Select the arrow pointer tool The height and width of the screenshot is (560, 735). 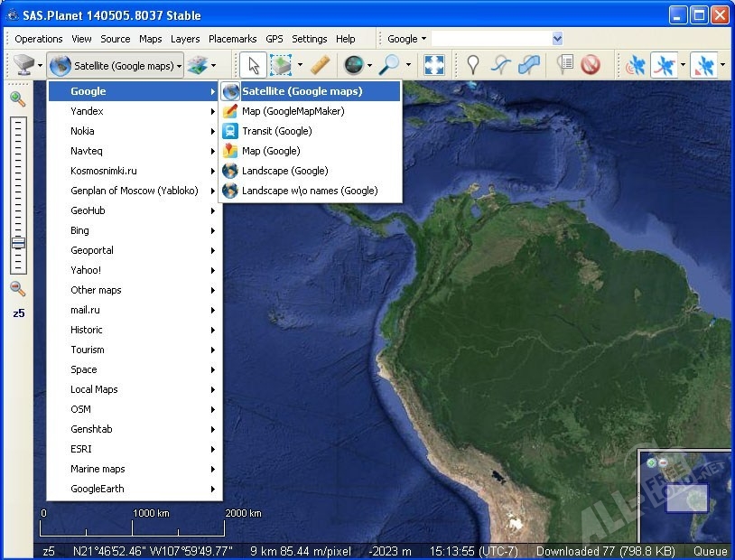254,65
